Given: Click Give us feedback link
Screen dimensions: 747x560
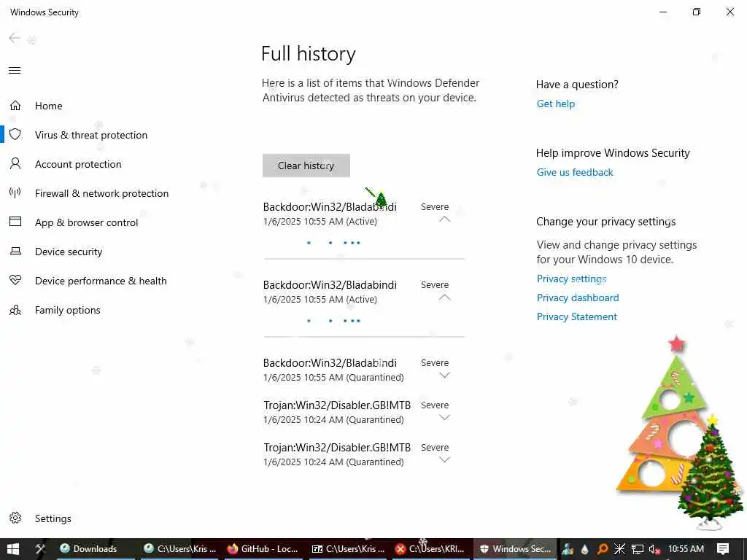Looking at the screenshot, I should (575, 172).
